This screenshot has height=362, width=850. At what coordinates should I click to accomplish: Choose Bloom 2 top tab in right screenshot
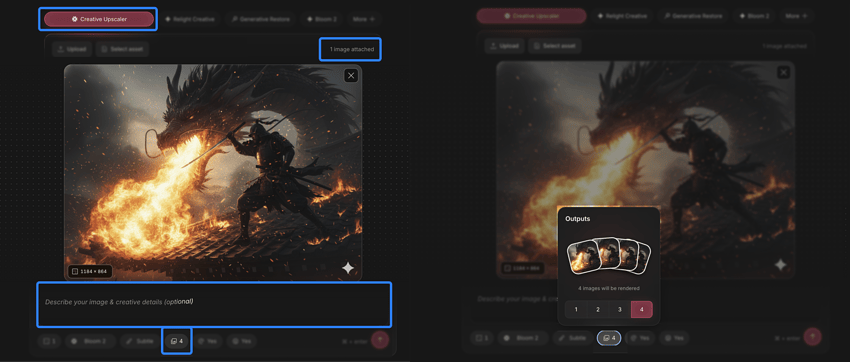755,16
